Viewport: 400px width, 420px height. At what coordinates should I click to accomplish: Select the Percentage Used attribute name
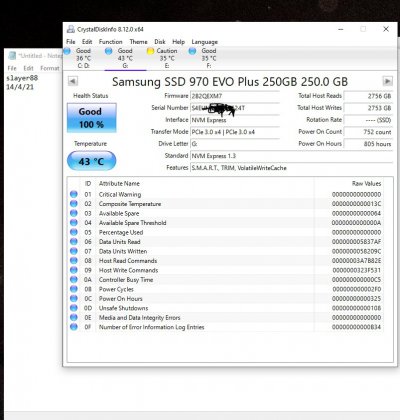(121, 232)
